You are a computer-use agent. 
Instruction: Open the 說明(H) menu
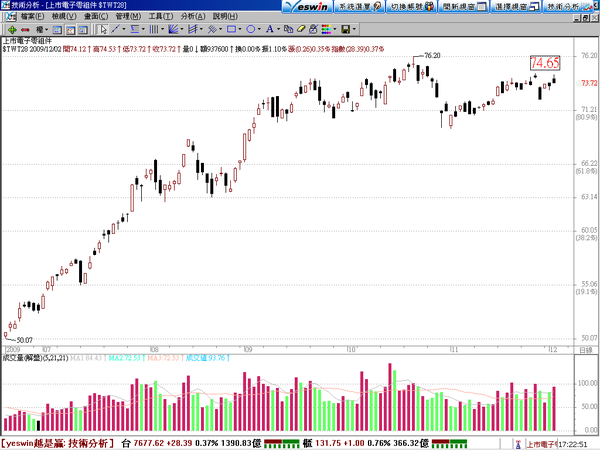click(x=225, y=16)
